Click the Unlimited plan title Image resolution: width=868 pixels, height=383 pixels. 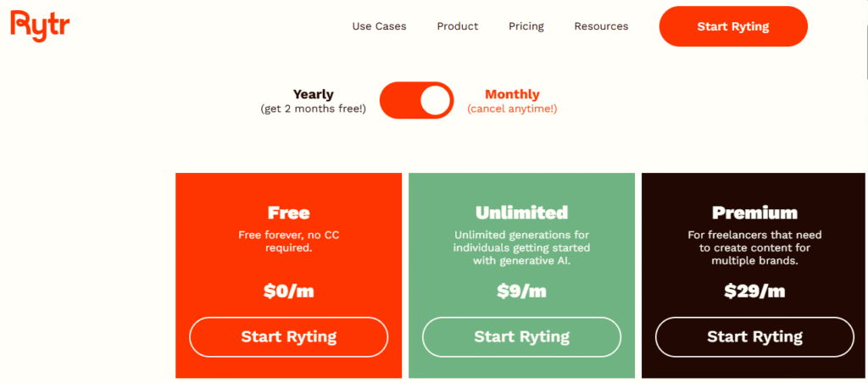coord(521,213)
